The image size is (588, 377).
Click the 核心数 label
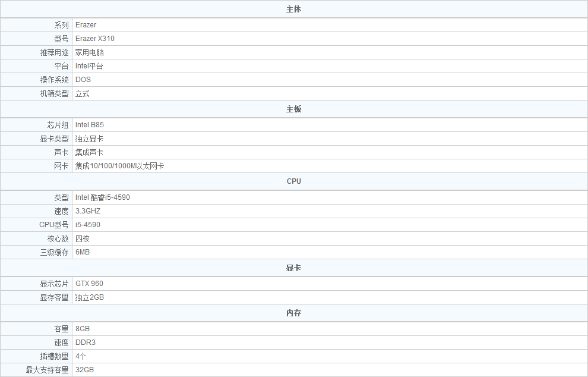click(58, 239)
